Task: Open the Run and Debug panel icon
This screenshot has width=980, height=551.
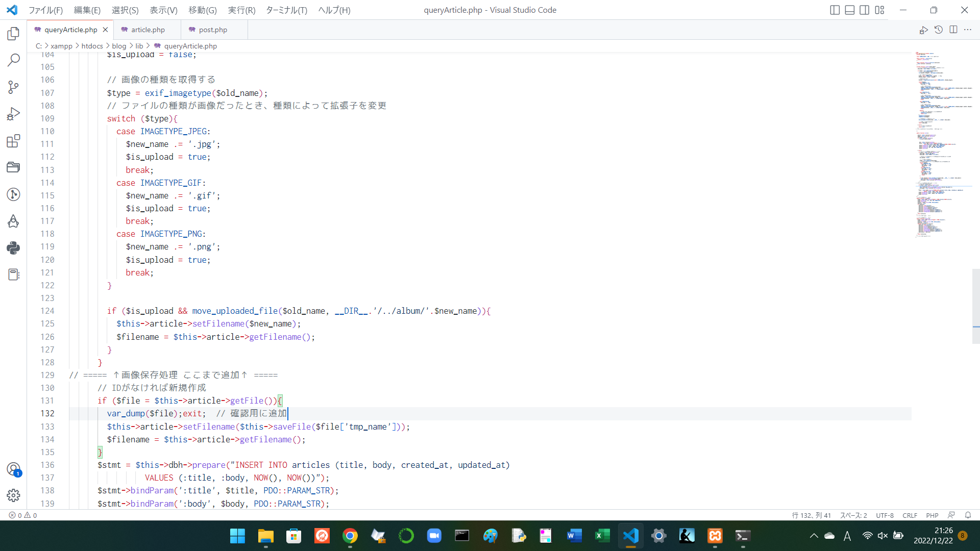Action: tap(13, 114)
